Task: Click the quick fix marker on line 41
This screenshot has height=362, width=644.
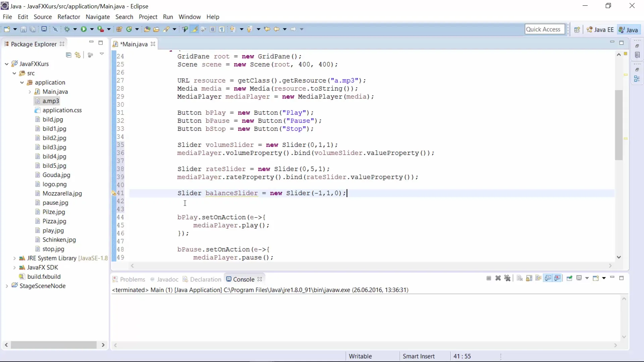Action: pyautogui.click(x=114, y=193)
